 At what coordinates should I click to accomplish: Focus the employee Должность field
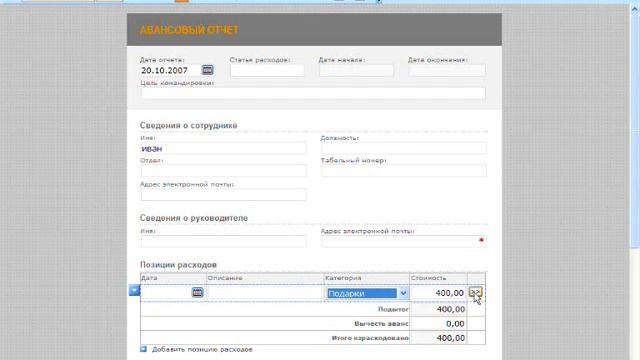(404, 148)
